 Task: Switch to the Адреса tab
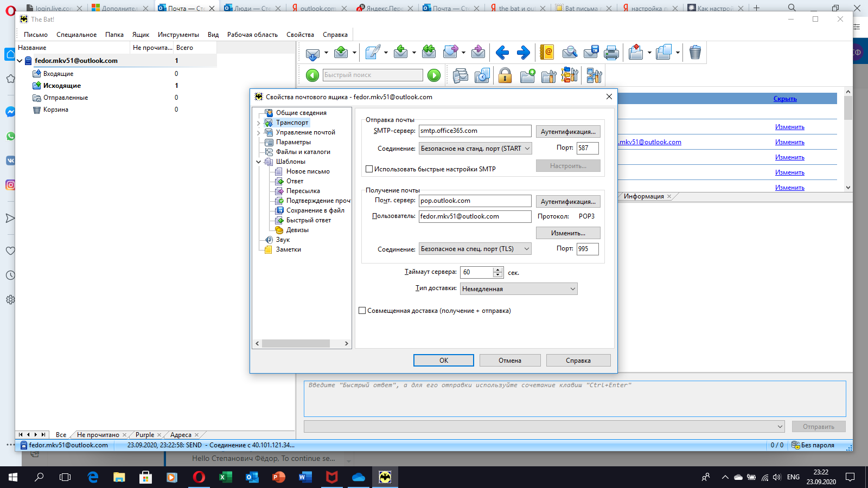[181, 435]
